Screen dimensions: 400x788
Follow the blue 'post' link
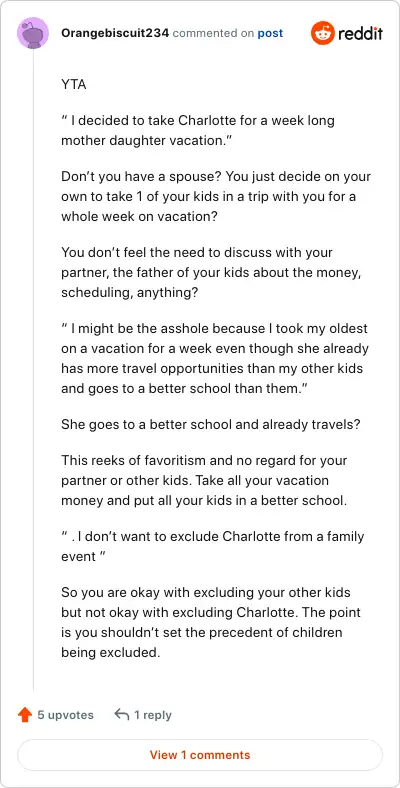(270, 33)
